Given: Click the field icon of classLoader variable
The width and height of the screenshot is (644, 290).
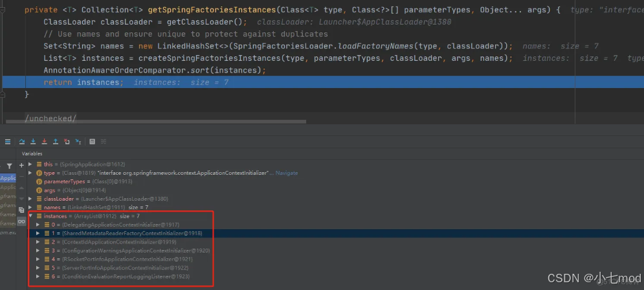Looking at the screenshot, I should click(39, 199).
